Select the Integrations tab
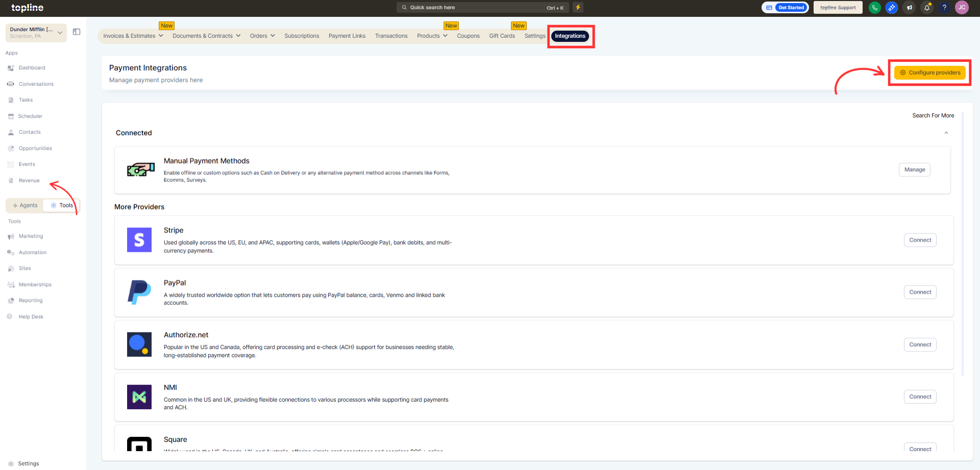The image size is (980, 470). tap(570, 36)
